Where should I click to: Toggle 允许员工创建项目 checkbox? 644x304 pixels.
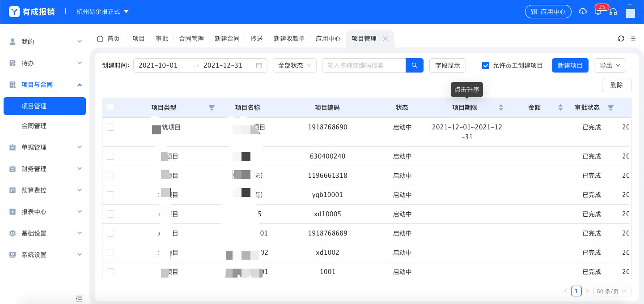click(x=486, y=65)
